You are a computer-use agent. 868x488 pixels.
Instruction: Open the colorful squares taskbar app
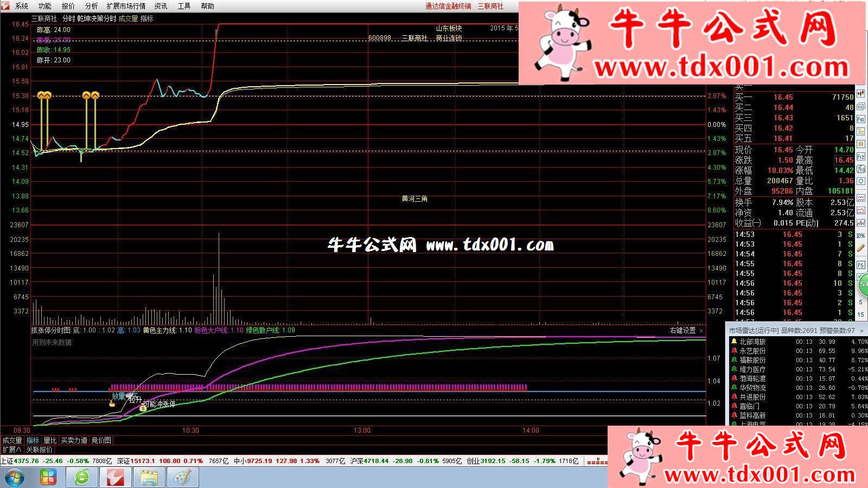[x=48, y=477]
